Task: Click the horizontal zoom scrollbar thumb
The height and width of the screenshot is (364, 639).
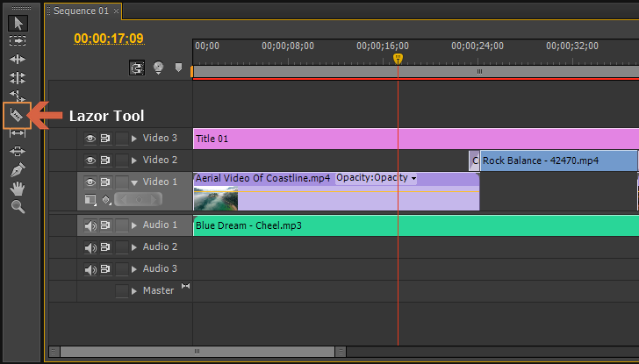Action: pyautogui.click(x=197, y=351)
